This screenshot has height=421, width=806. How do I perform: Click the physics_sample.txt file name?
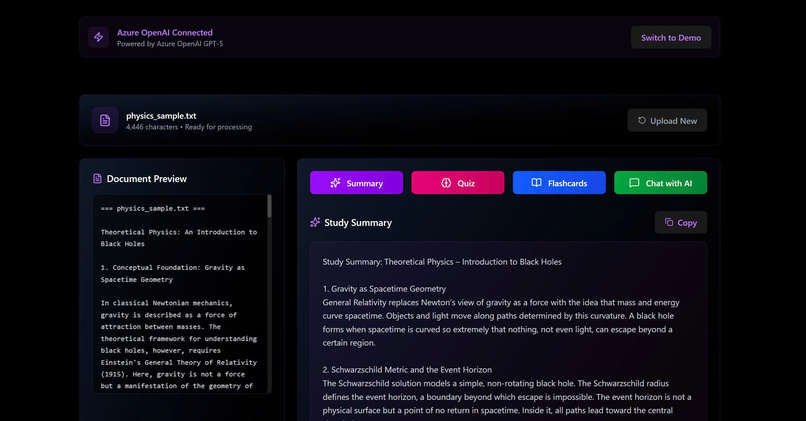161,116
